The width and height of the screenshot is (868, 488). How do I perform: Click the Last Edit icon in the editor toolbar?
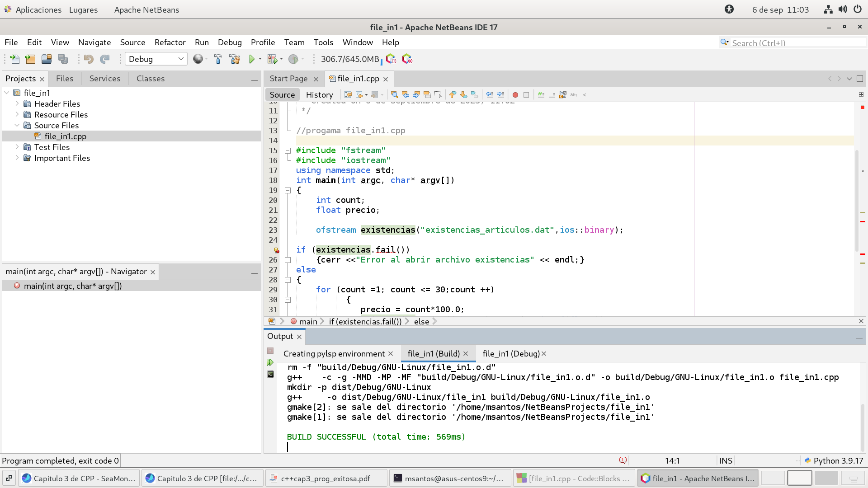coord(348,95)
